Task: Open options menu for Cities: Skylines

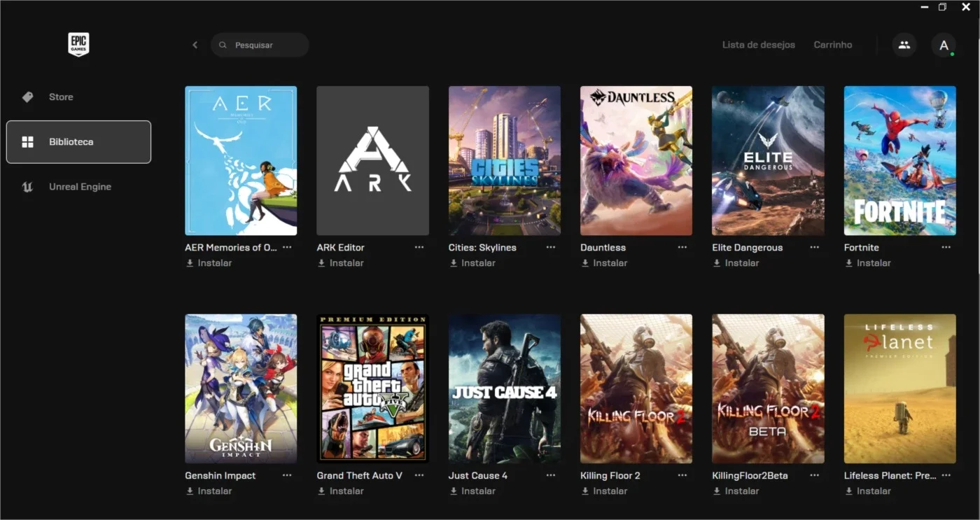Action: click(x=551, y=247)
